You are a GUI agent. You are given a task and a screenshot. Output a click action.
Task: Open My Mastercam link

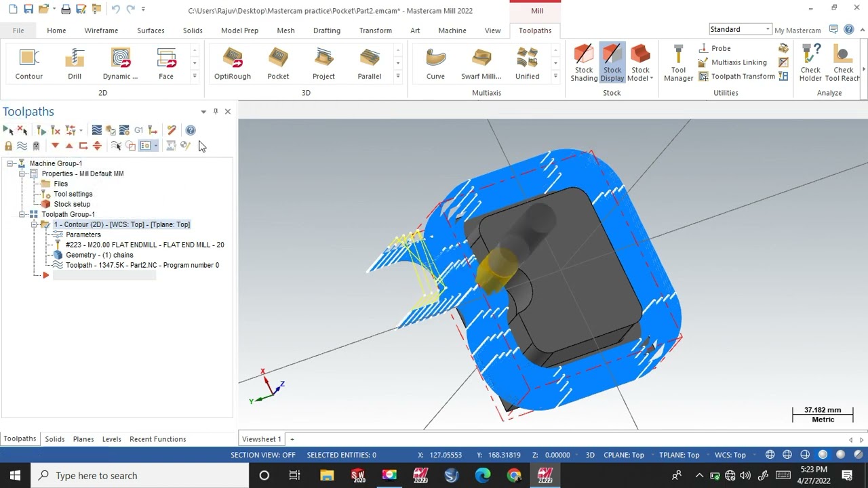pos(797,30)
